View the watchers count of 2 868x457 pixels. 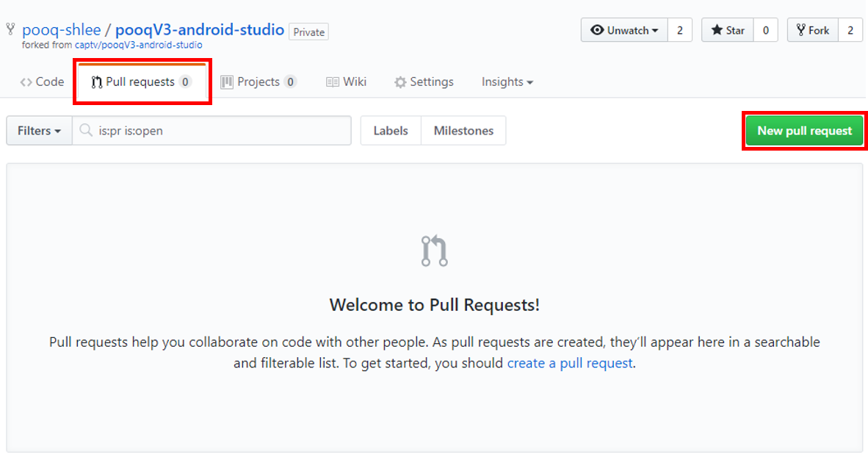click(x=680, y=30)
